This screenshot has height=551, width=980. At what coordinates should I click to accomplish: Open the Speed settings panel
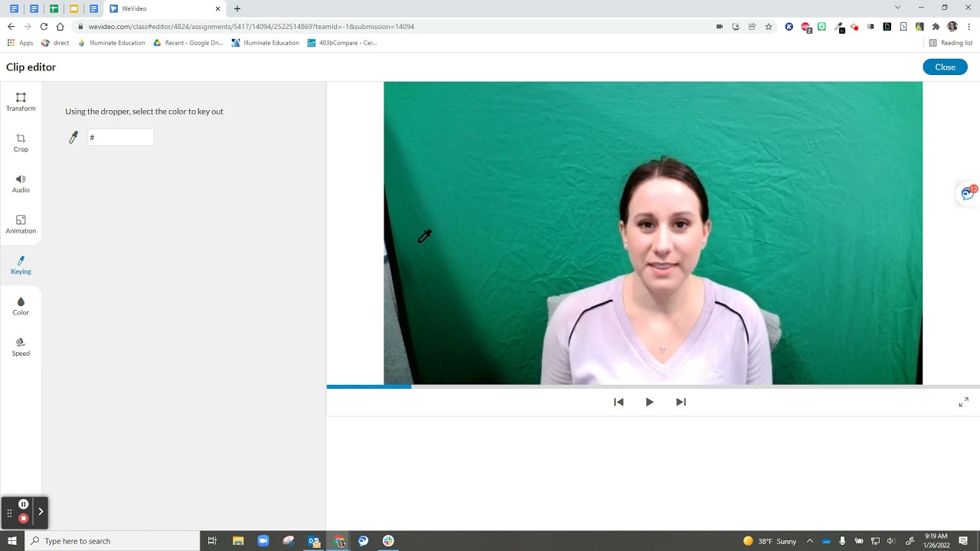[21, 347]
